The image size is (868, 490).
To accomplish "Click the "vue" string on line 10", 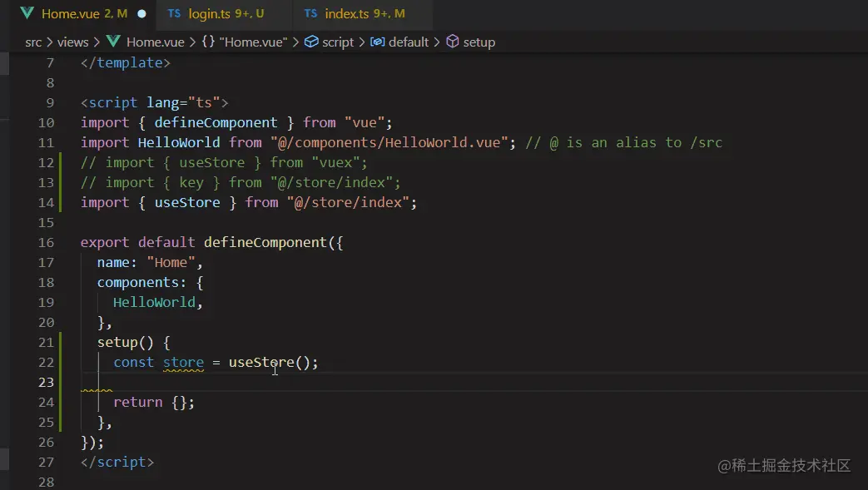I will 365,122.
